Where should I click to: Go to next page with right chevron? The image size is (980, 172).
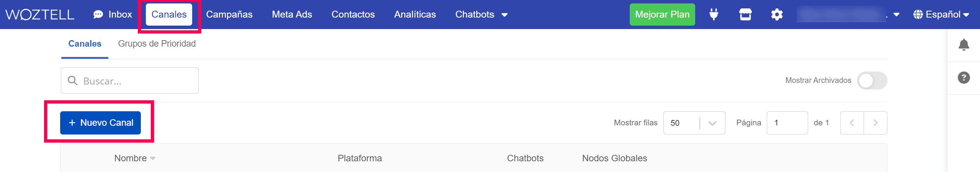pos(875,123)
